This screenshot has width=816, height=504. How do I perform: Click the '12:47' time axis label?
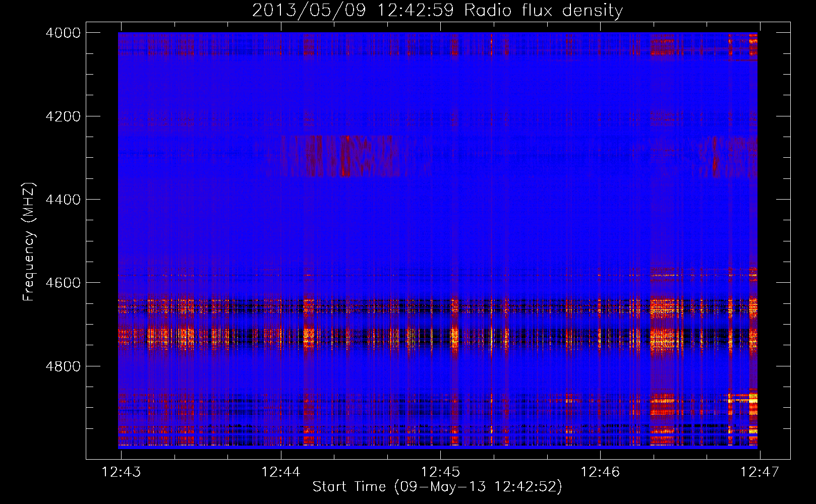click(760, 472)
